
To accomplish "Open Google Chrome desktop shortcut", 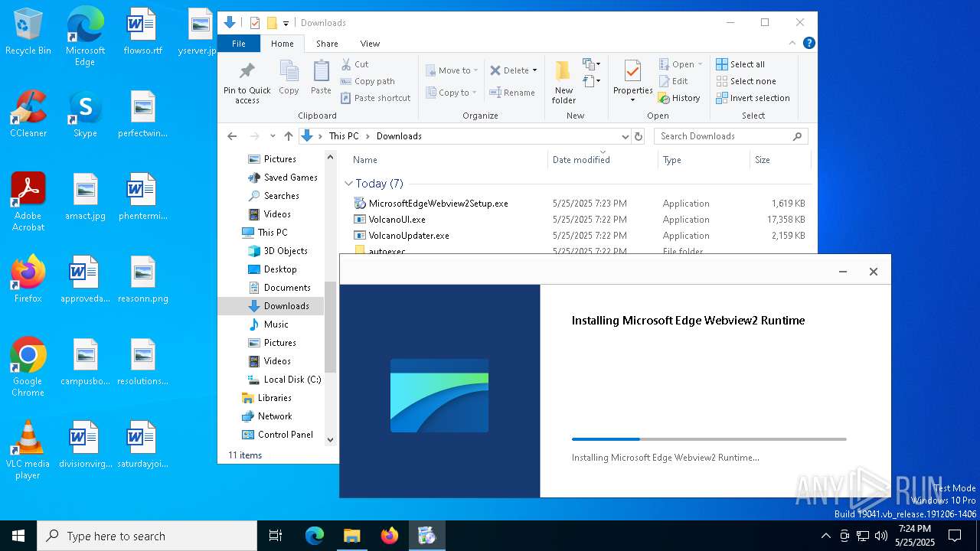I will point(28,367).
